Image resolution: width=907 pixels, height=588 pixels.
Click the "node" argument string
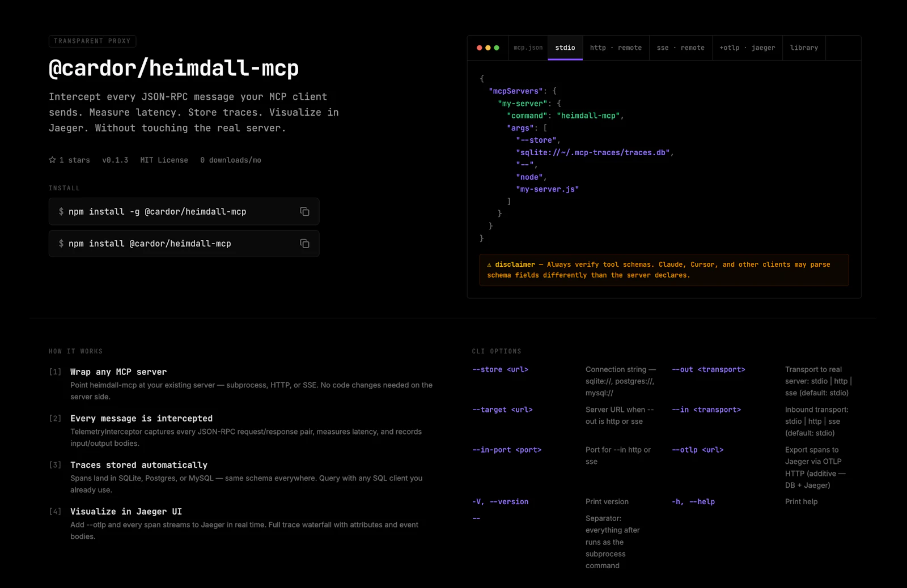pyautogui.click(x=529, y=177)
